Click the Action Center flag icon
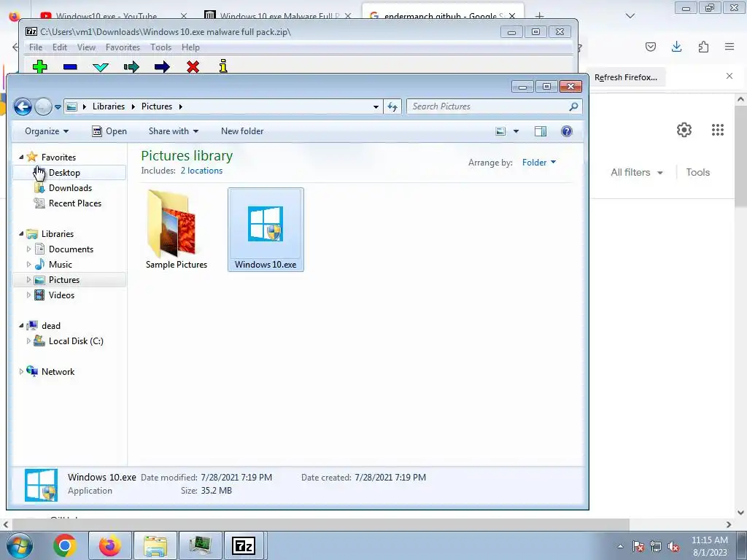Screen dimensions: 747x560 click(638, 547)
